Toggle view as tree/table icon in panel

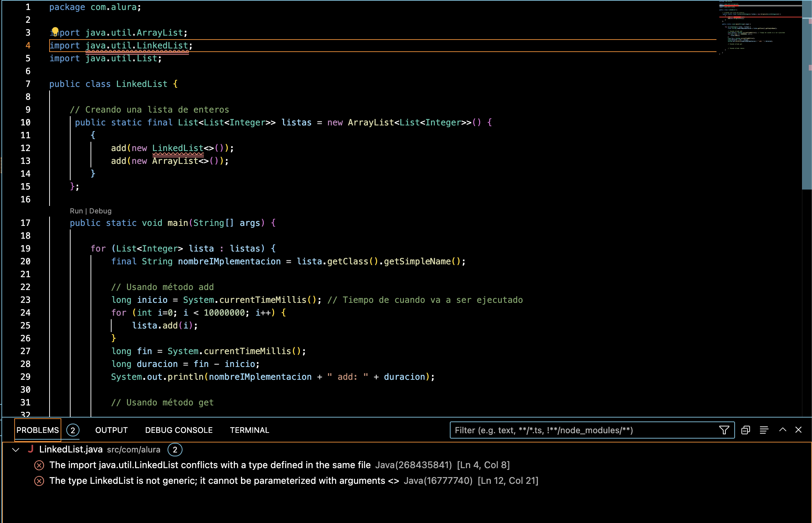tap(764, 430)
